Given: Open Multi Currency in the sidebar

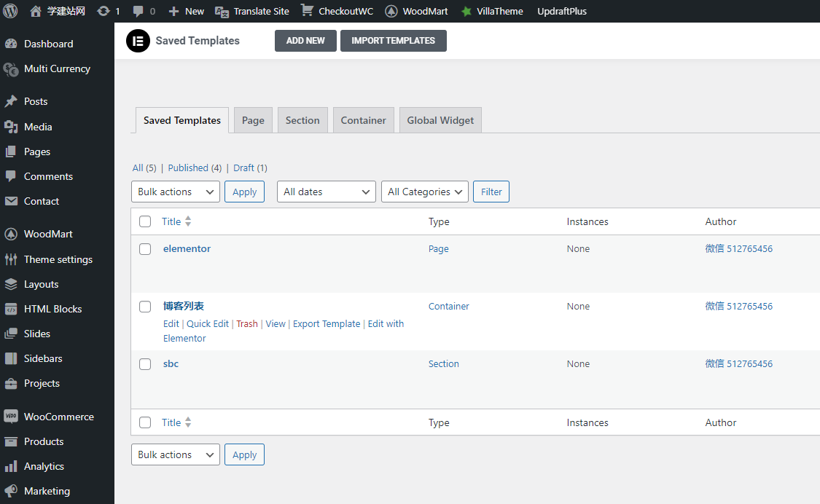Looking at the screenshot, I should [57, 68].
